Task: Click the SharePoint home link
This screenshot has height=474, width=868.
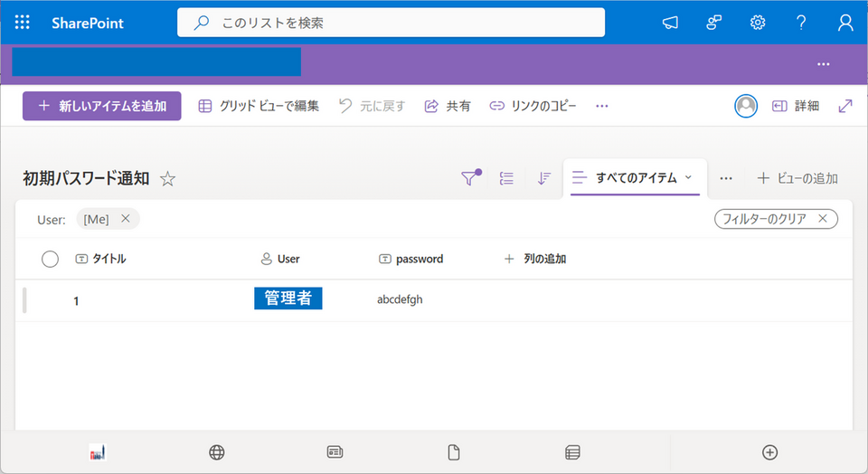Action: tap(88, 23)
